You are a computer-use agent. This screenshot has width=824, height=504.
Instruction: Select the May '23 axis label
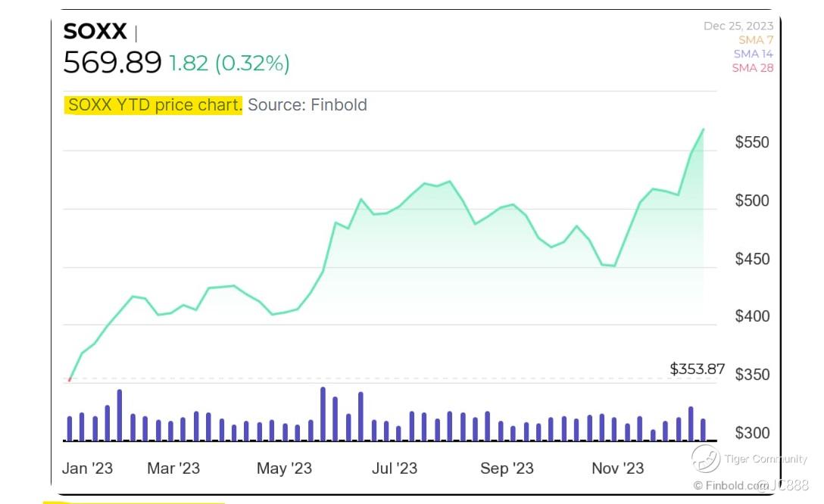click(282, 468)
